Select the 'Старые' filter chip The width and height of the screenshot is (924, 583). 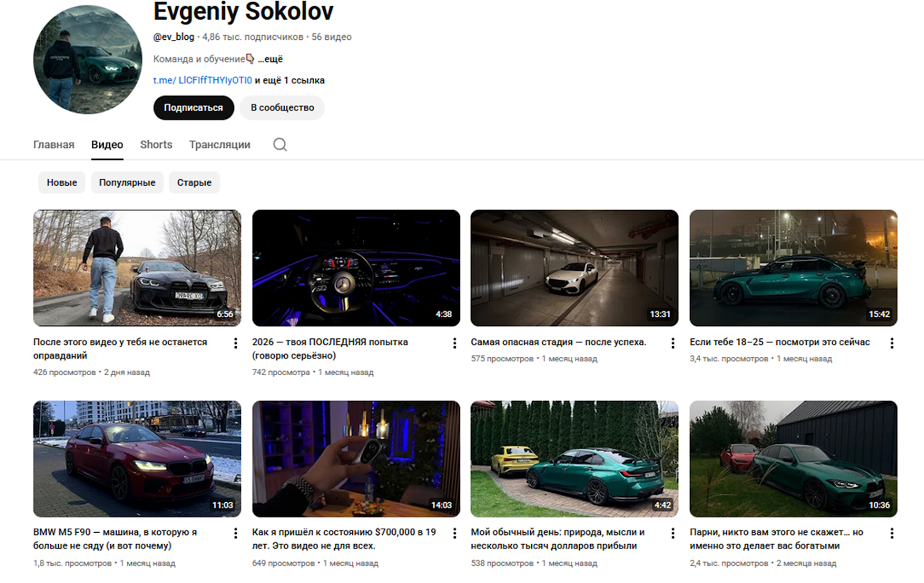point(194,182)
